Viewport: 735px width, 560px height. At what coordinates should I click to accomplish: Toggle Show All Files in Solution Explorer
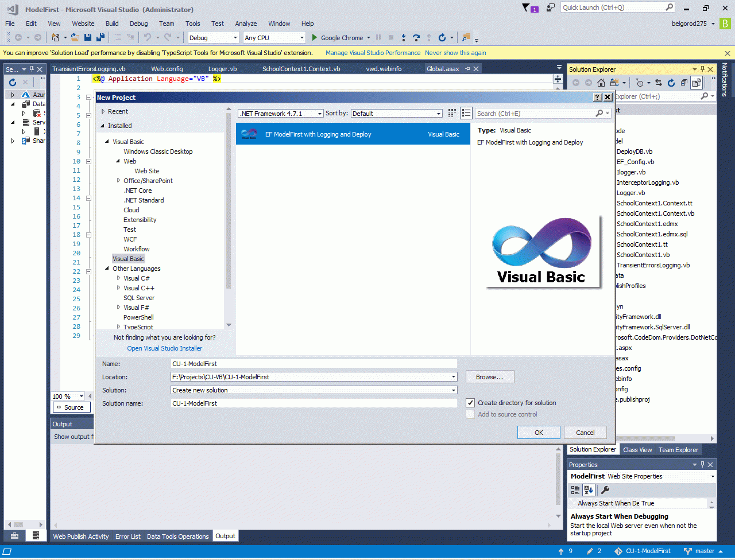(x=697, y=83)
